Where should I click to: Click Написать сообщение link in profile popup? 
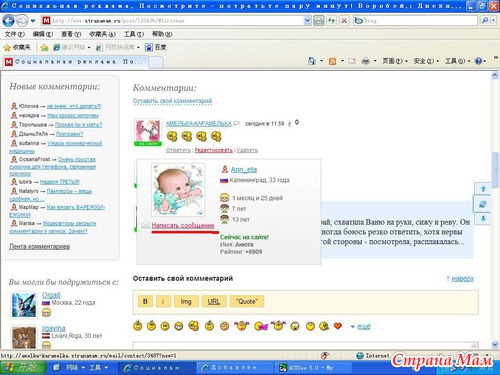(183, 226)
